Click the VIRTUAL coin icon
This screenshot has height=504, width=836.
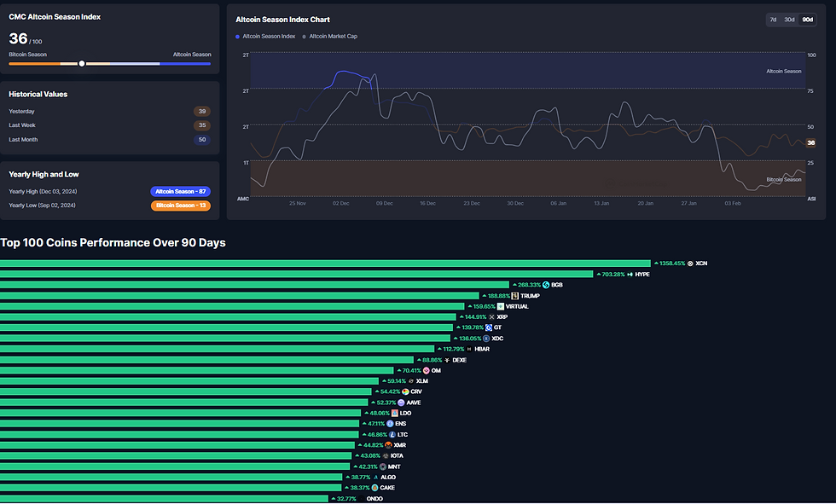tap(501, 306)
